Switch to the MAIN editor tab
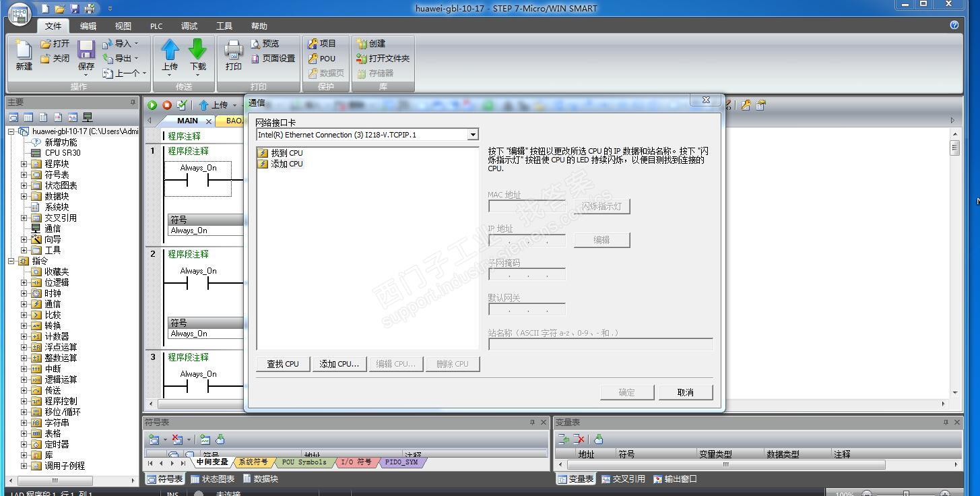 click(x=187, y=121)
